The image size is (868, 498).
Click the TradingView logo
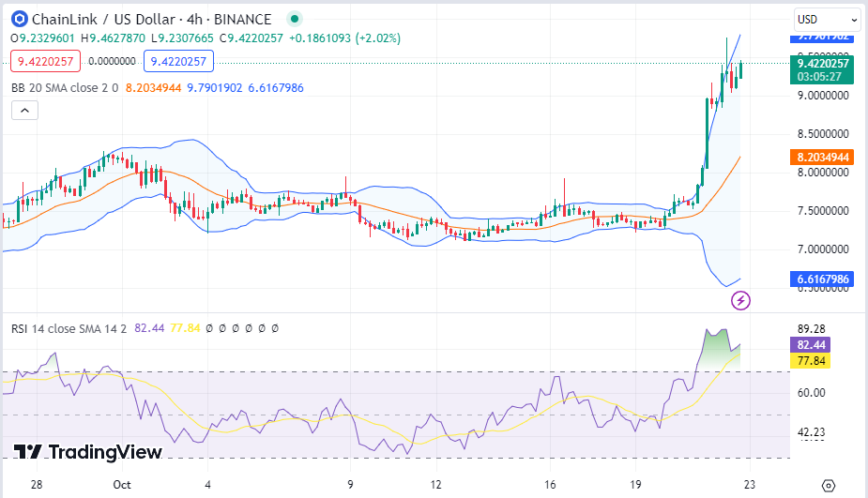click(x=87, y=452)
